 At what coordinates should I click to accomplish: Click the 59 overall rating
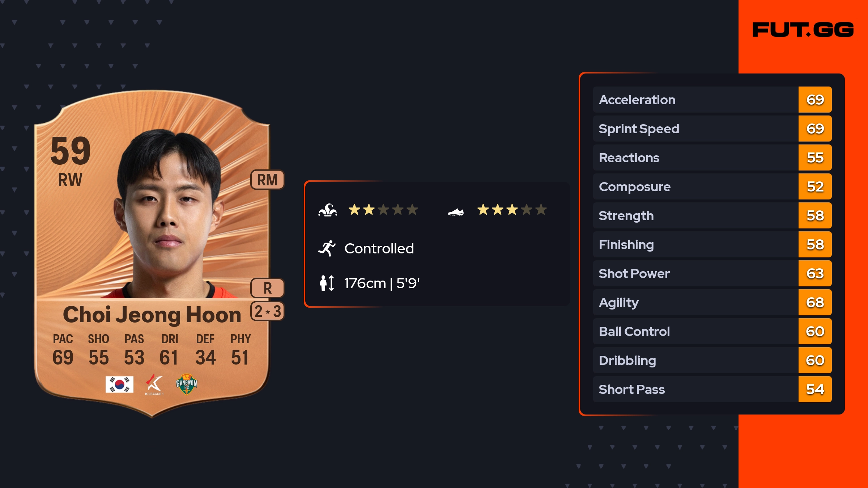(x=71, y=151)
